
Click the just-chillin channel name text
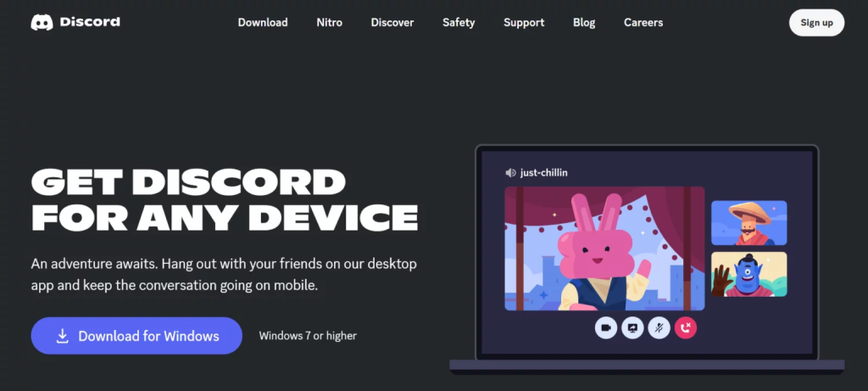click(x=543, y=173)
